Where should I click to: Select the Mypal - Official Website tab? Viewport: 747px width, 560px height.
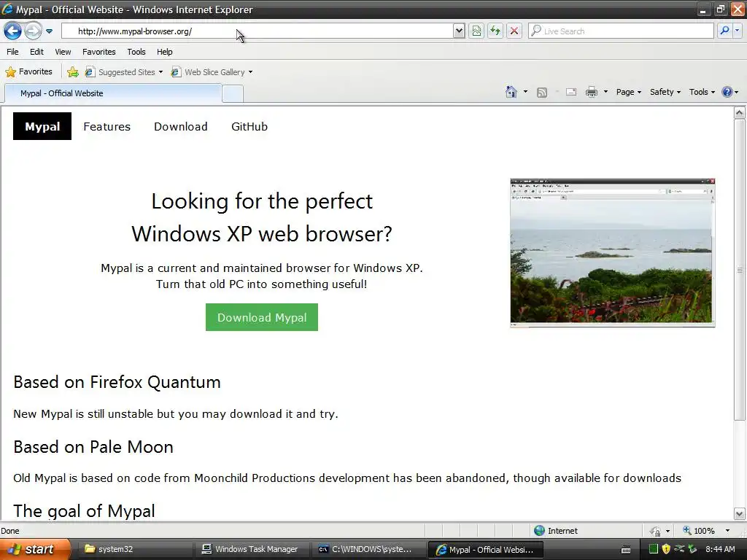coord(113,93)
